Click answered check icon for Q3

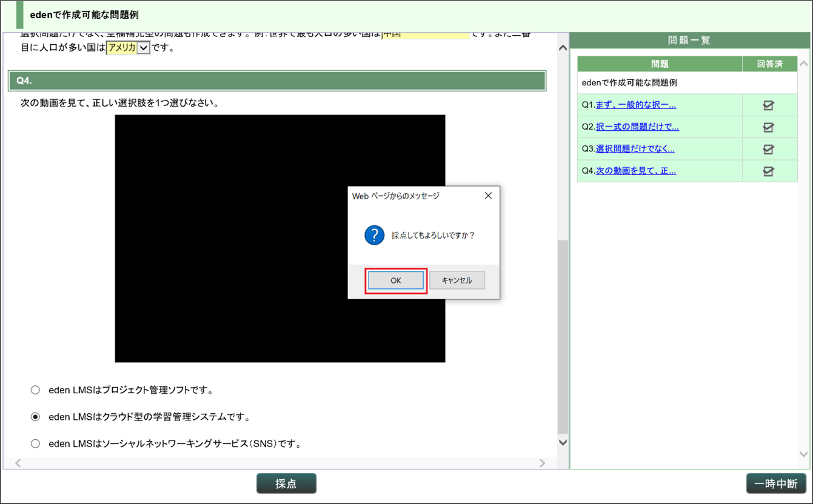coord(768,149)
